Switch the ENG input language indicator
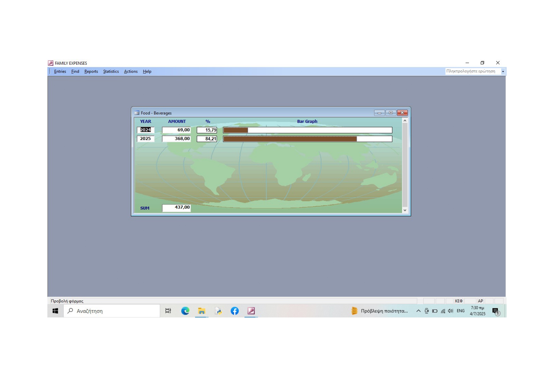Viewport: 554px width, 392px height. pos(461,311)
